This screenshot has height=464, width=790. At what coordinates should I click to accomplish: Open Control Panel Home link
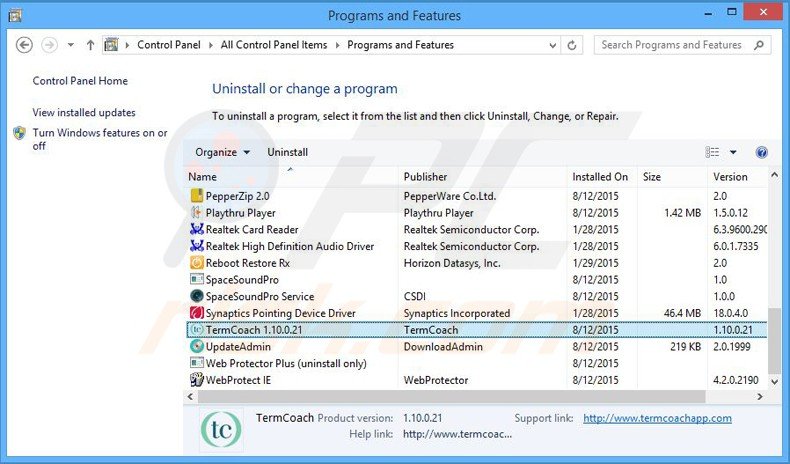[x=80, y=81]
